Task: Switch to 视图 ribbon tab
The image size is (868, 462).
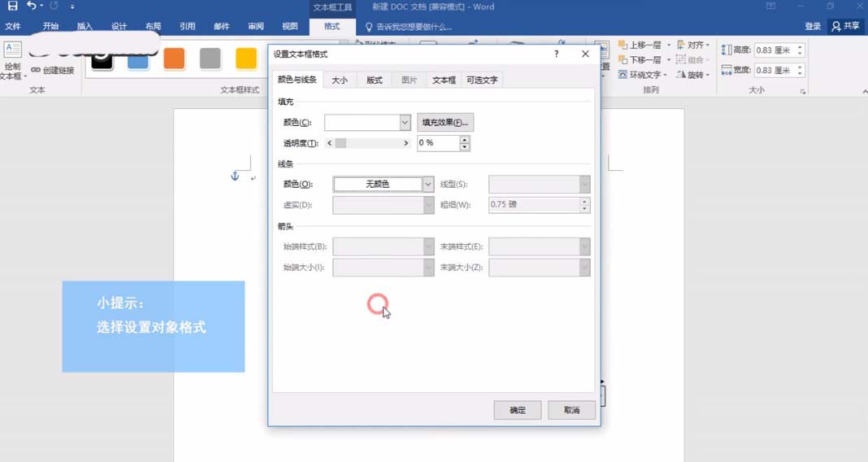Action: point(289,26)
